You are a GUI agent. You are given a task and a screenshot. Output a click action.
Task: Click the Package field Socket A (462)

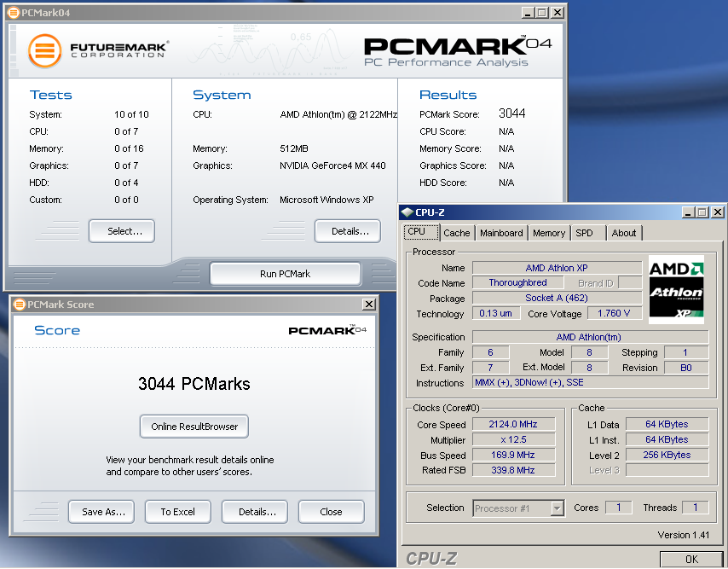(557, 299)
